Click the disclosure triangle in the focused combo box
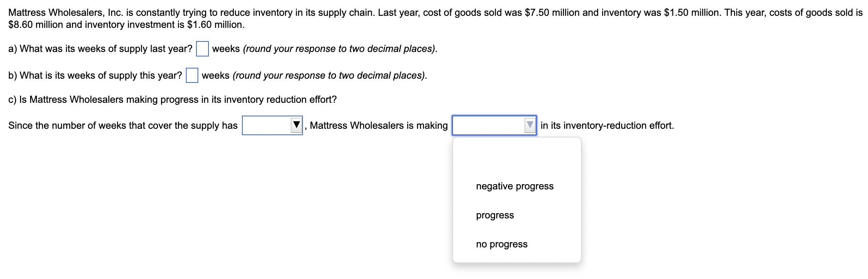Viewport: 868px width, 279px height. point(530,125)
